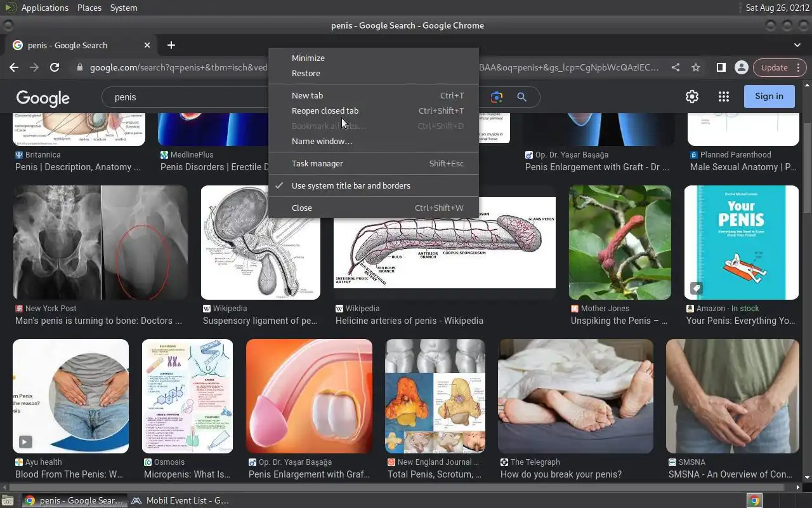Click the padlock site info icon
Viewport: 812px width, 508px height.
coord(80,67)
